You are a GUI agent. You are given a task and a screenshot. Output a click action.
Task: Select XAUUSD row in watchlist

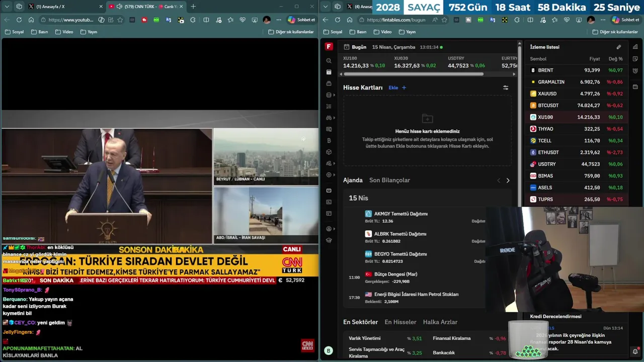[x=577, y=94]
